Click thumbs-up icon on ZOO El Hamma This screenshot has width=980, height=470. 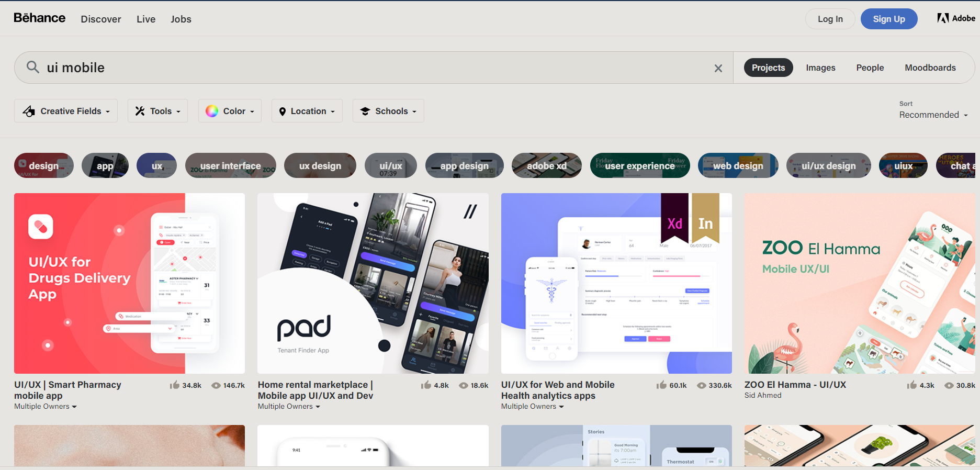click(x=912, y=385)
